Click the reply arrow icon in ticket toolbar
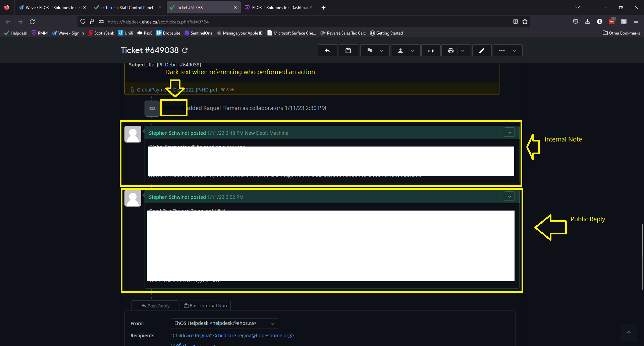 327,51
